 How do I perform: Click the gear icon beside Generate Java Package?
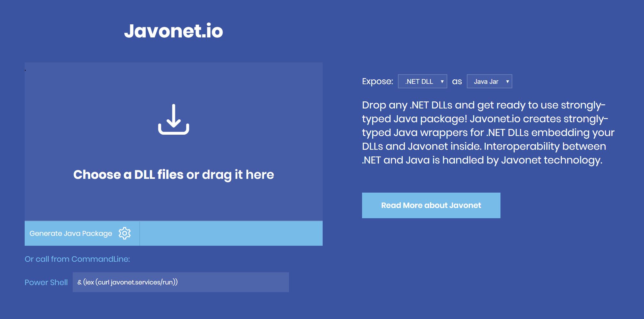point(125,233)
